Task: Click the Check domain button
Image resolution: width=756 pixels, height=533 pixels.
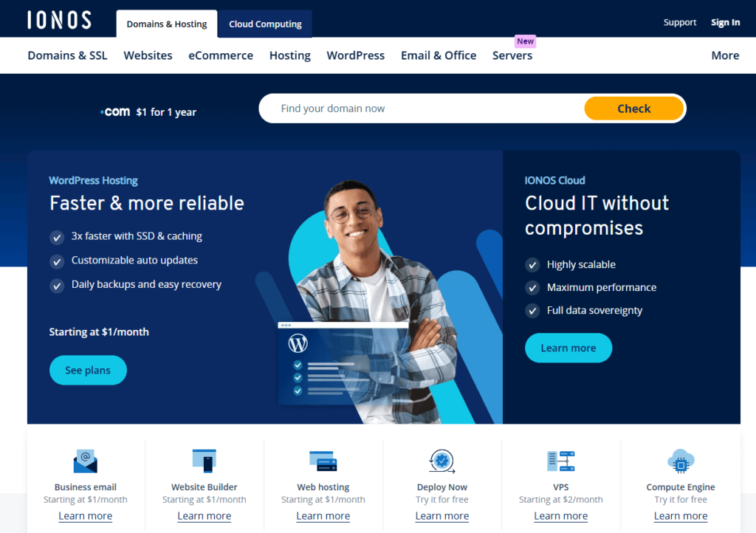Action: [633, 109]
